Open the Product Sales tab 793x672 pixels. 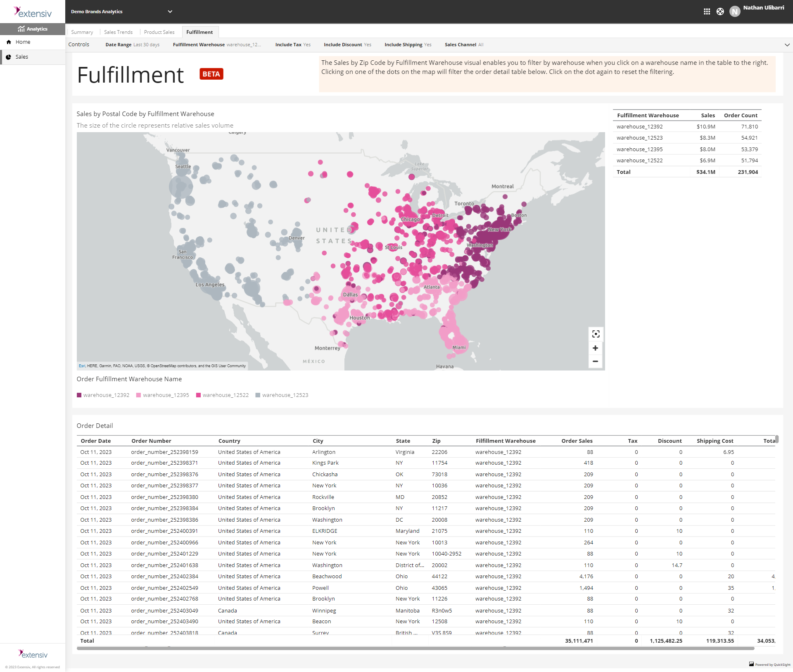pos(159,32)
